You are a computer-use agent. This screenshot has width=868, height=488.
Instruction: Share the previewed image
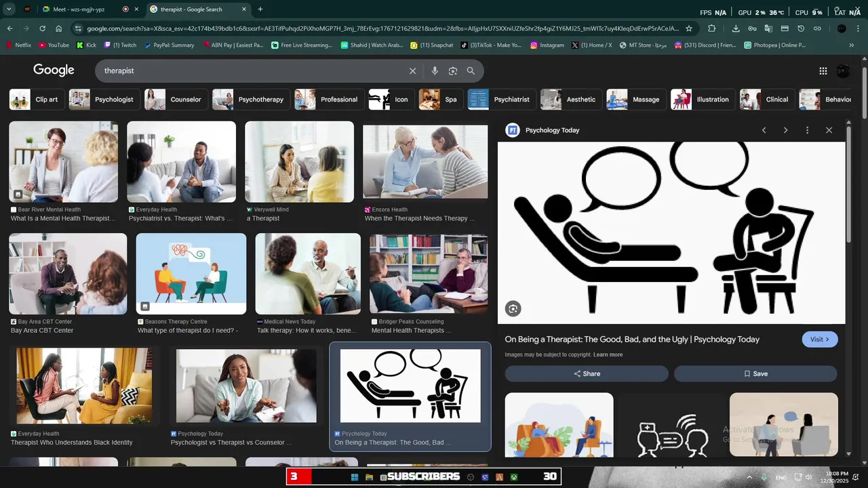click(x=587, y=373)
